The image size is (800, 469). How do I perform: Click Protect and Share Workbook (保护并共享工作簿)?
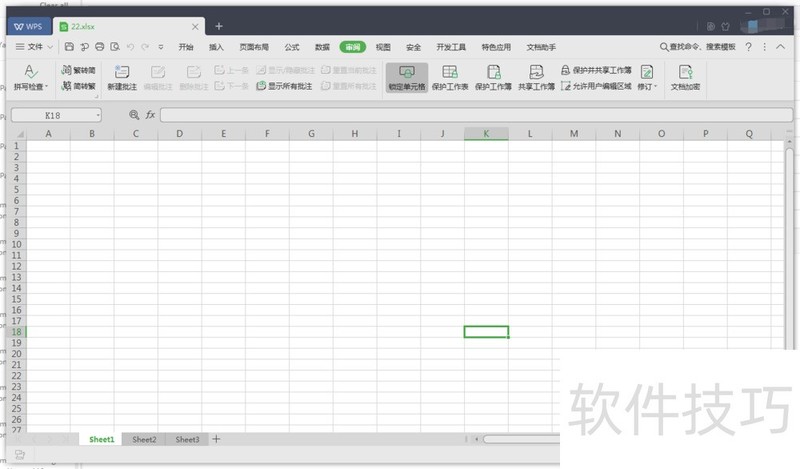pyautogui.click(x=596, y=70)
